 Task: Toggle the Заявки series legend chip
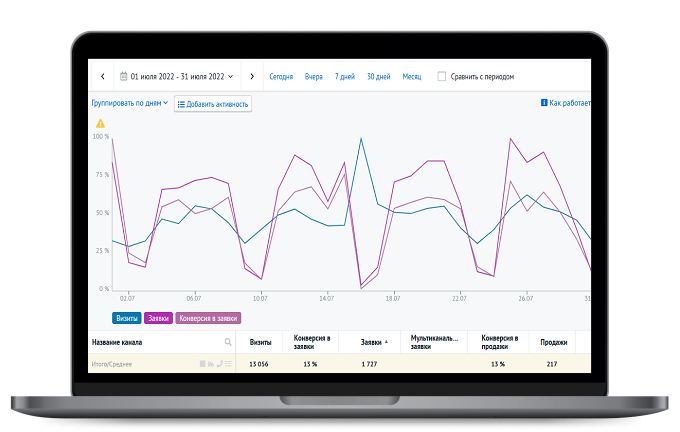[158, 318]
